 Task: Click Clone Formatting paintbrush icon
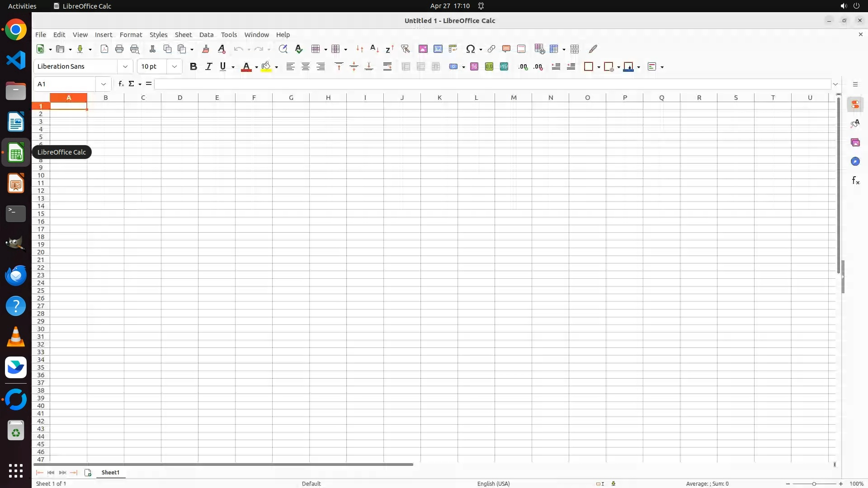[206, 49]
